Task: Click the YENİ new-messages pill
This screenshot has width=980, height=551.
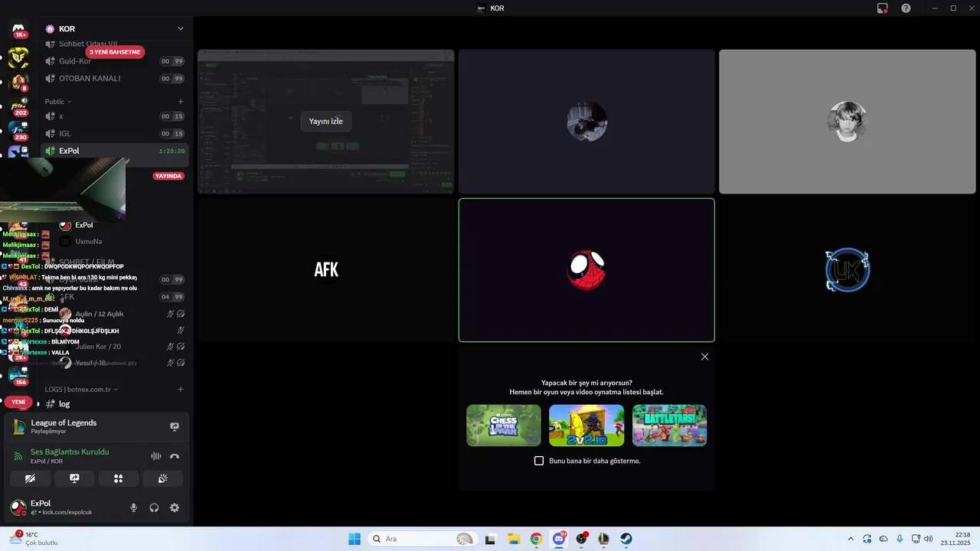Action: [x=18, y=402]
